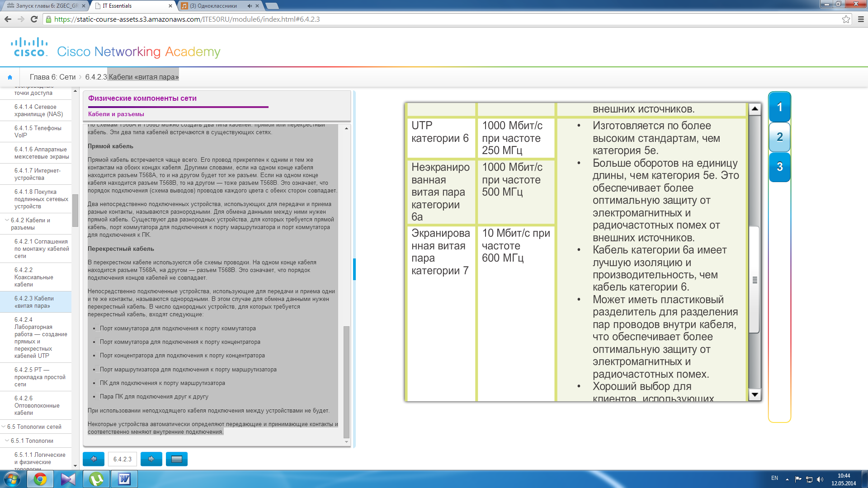Click the browser forward arrow

tap(21, 19)
